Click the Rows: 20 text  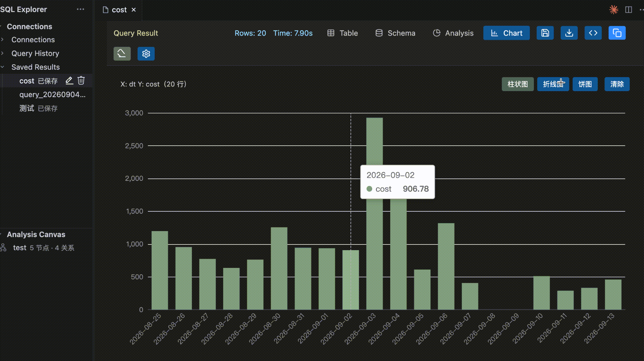(x=250, y=33)
